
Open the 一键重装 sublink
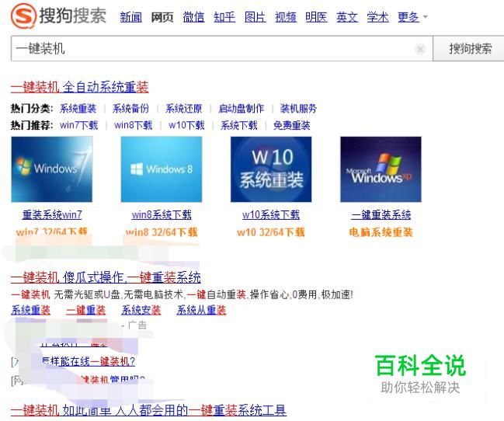[x=86, y=310]
